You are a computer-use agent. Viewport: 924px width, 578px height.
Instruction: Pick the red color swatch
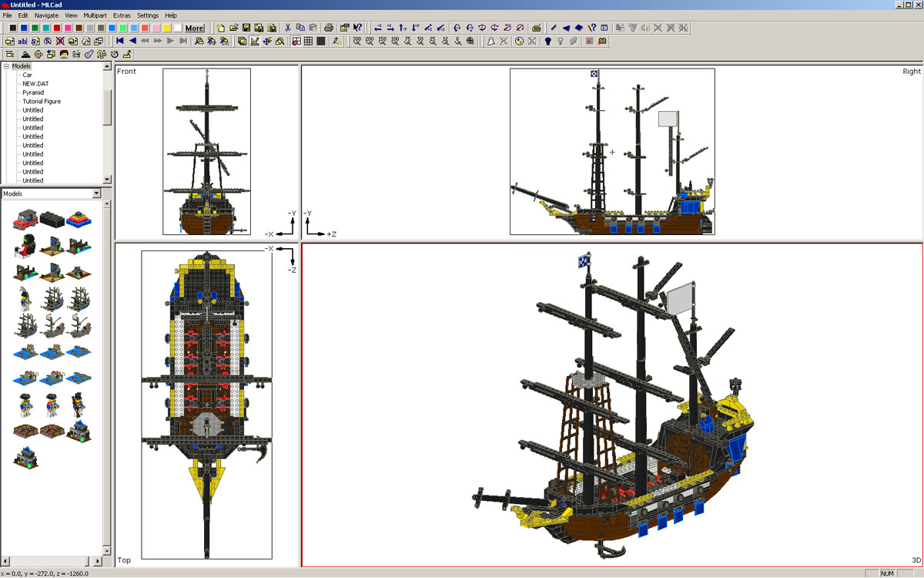(x=57, y=28)
